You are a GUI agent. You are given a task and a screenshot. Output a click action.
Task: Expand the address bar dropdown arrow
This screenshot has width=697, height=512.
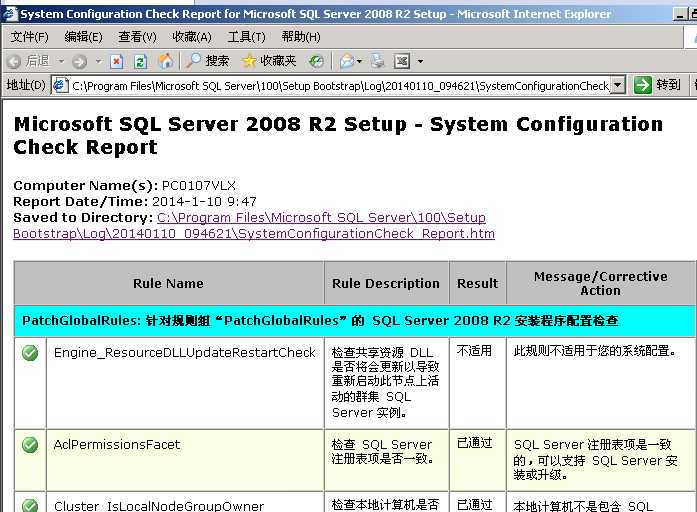coord(618,85)
